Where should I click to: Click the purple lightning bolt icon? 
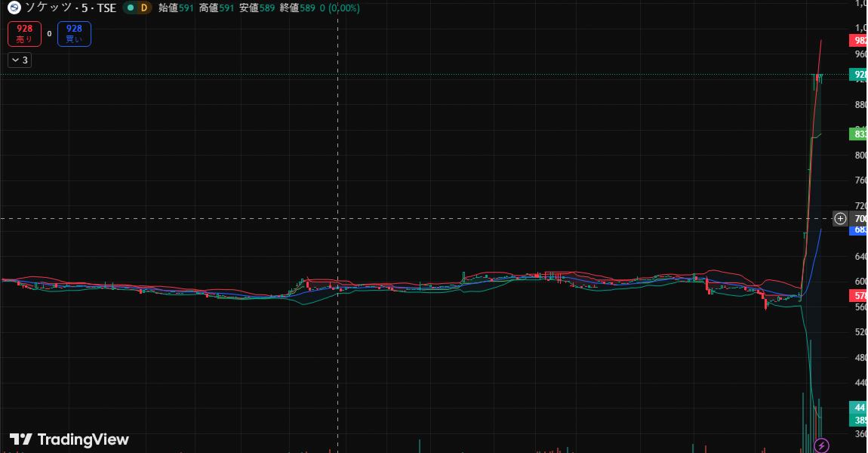[x=821, y=445]
